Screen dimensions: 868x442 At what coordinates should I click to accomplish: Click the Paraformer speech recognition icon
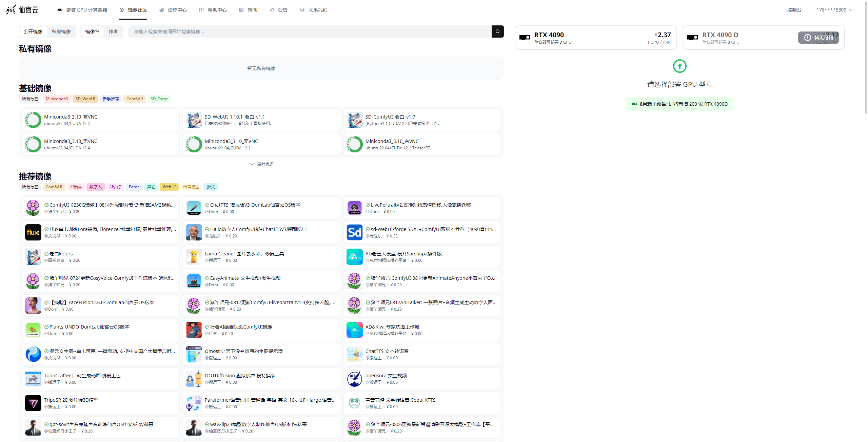pyautogui.click(x=194, y=403)
